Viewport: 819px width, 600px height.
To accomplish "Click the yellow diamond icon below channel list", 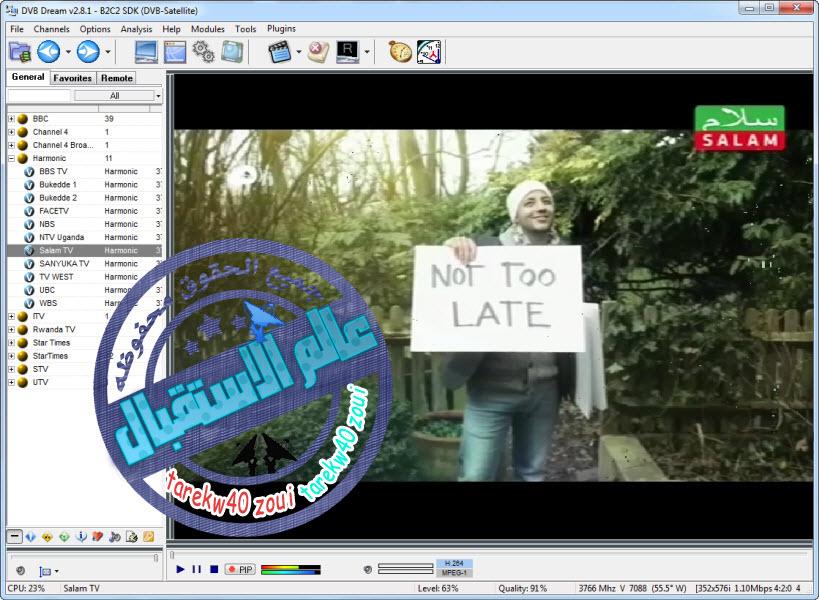I will [48, 537].
